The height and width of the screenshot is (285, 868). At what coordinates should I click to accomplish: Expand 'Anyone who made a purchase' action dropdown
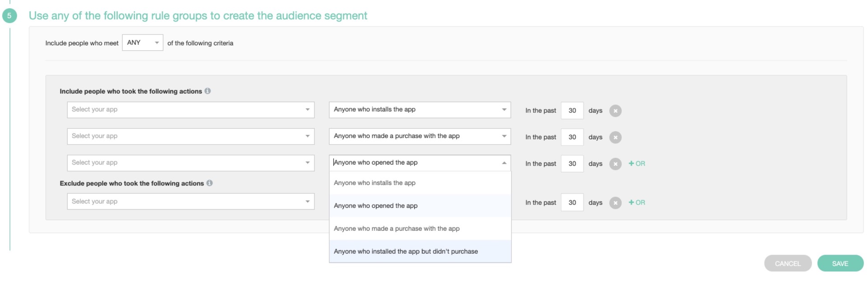[x=420, y=136]
